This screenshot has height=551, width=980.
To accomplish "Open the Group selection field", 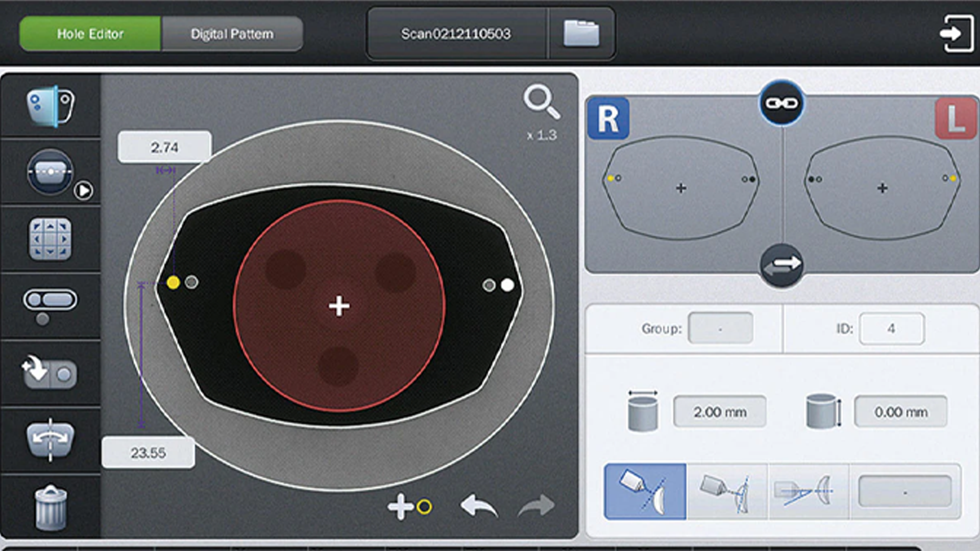I will (720, 329).
